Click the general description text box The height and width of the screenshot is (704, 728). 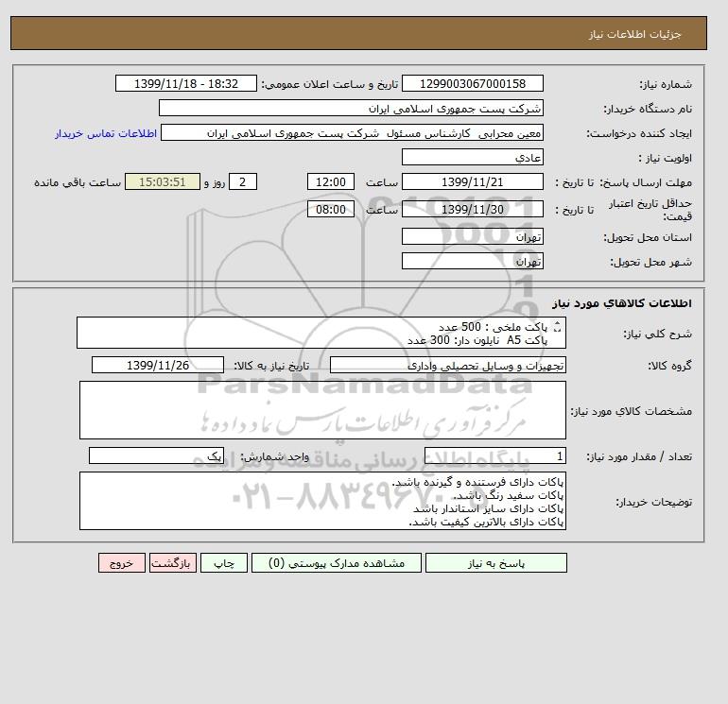tap(321, 333)
